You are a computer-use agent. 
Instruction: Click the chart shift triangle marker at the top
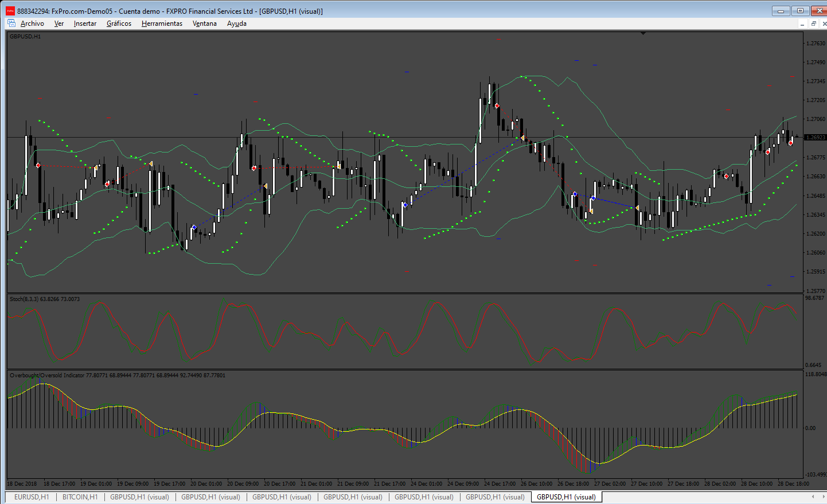click(x=643, y=33)
